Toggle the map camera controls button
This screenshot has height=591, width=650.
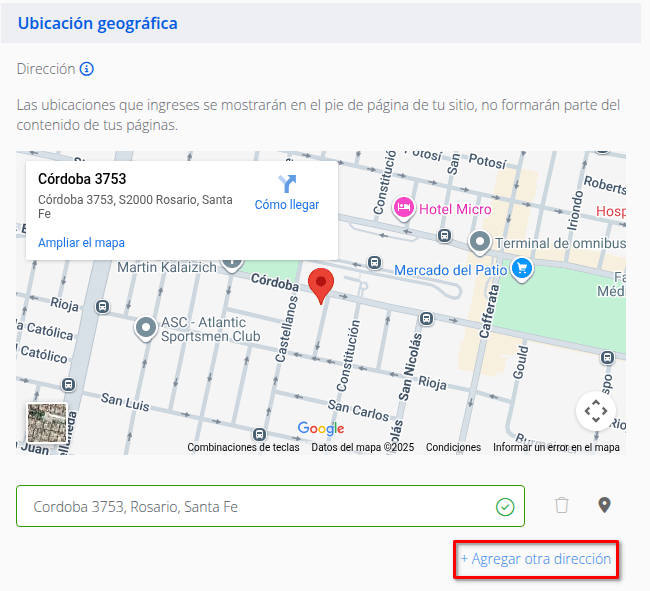(596, 411)
